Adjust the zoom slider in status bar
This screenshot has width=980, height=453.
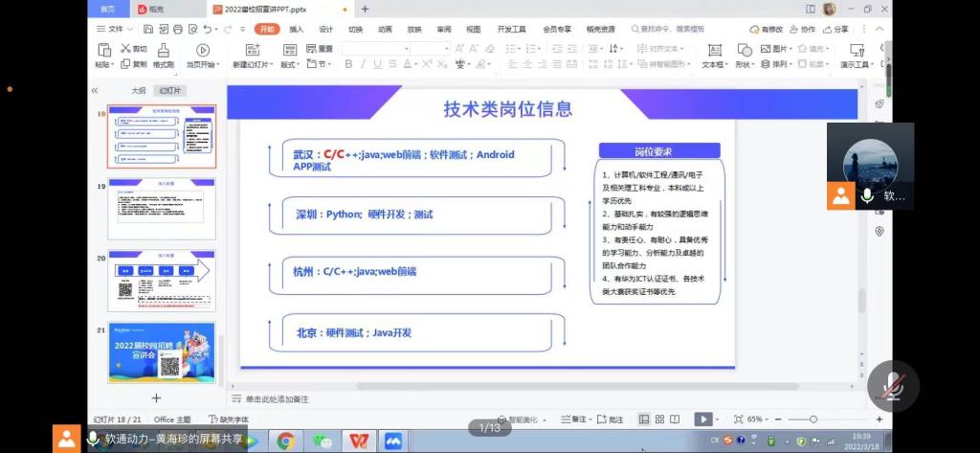click(813, 419)
